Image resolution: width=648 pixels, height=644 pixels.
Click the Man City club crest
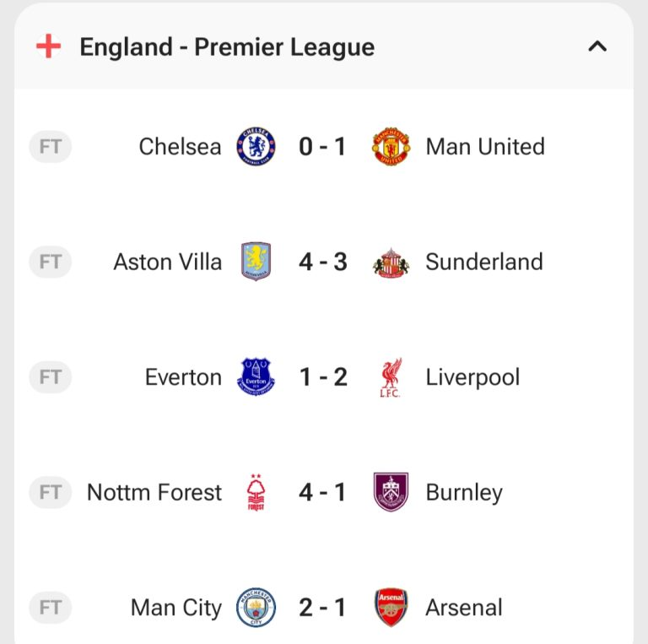tap(256, 608)
